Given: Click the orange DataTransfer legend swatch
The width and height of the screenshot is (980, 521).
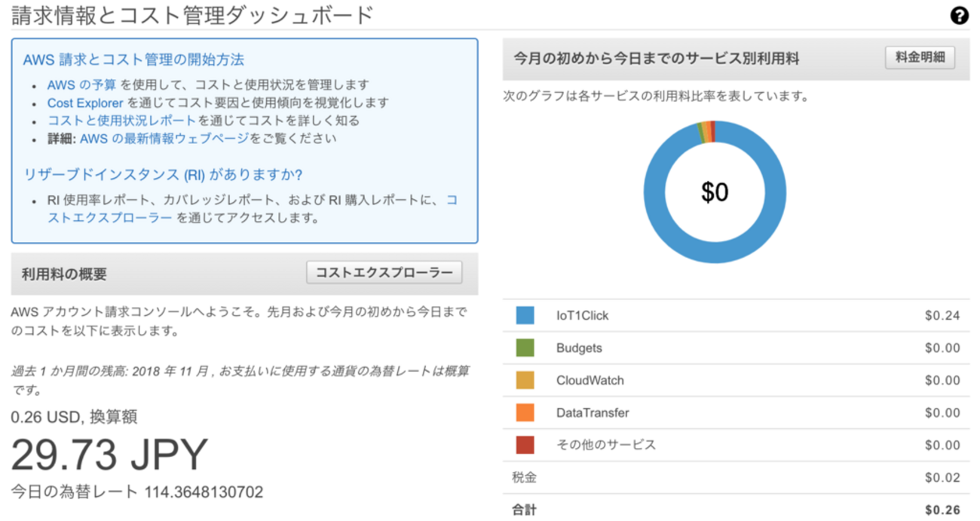Looking at the screenshot, I should point(525,412).
